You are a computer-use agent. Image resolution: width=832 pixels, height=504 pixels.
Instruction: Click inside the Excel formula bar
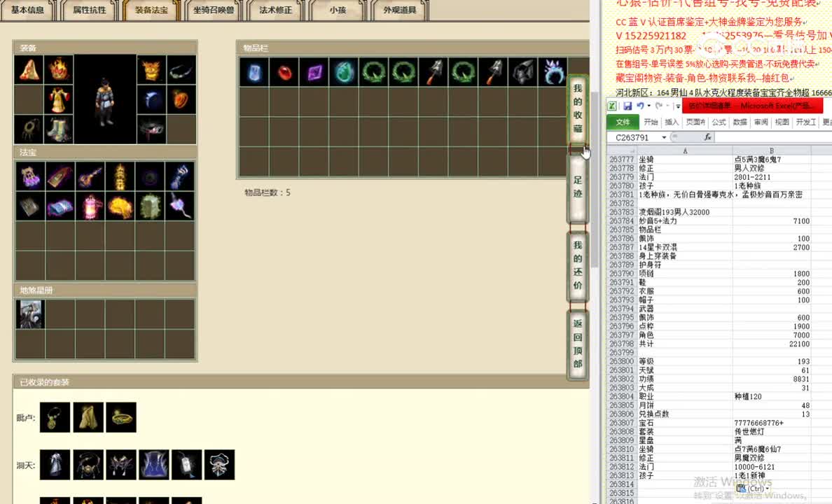pos(774,137)
